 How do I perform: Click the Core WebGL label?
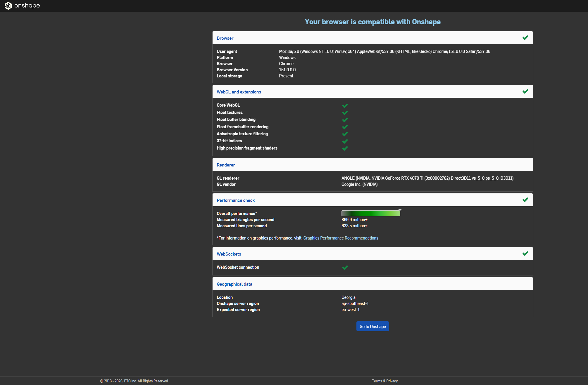(228, 105)
